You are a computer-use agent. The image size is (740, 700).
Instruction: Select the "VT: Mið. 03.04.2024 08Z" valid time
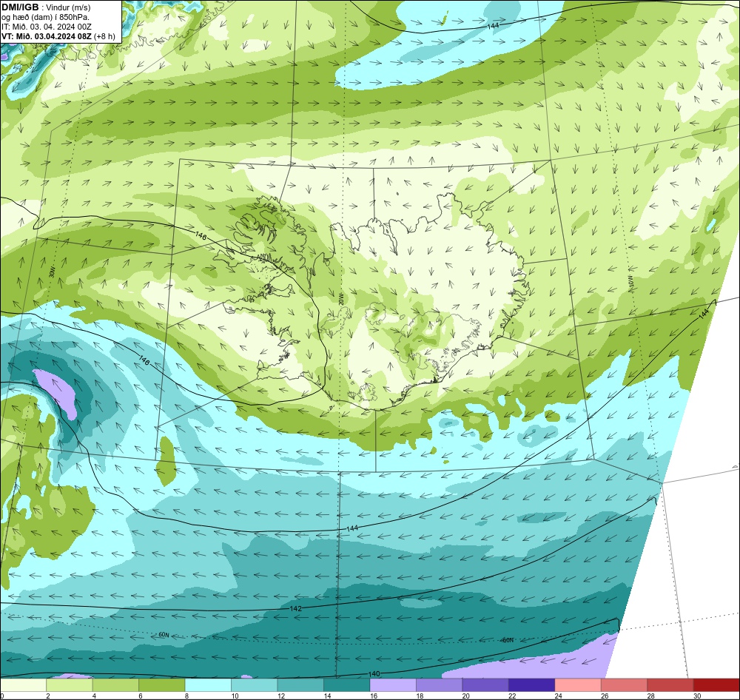47,36
